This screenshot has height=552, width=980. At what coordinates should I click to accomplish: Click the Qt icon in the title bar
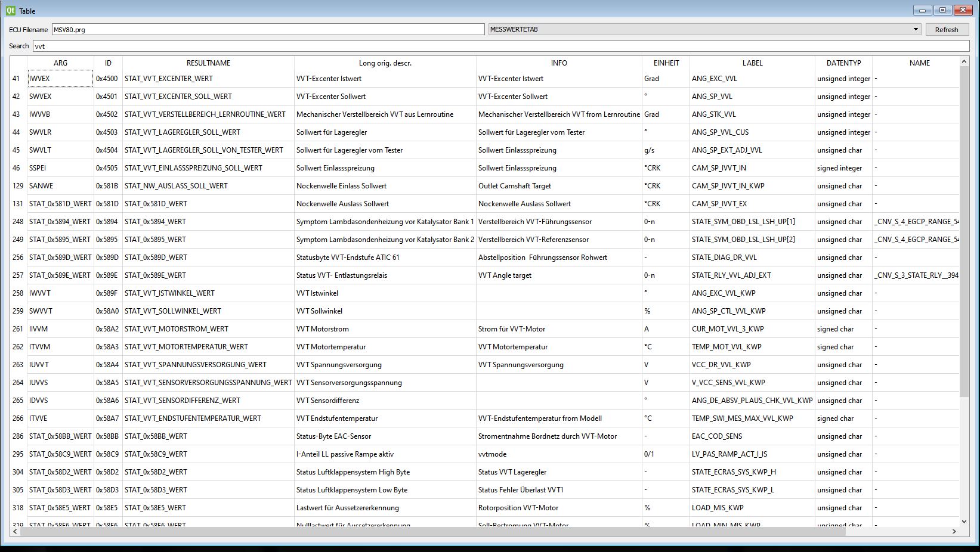[11, 10]
